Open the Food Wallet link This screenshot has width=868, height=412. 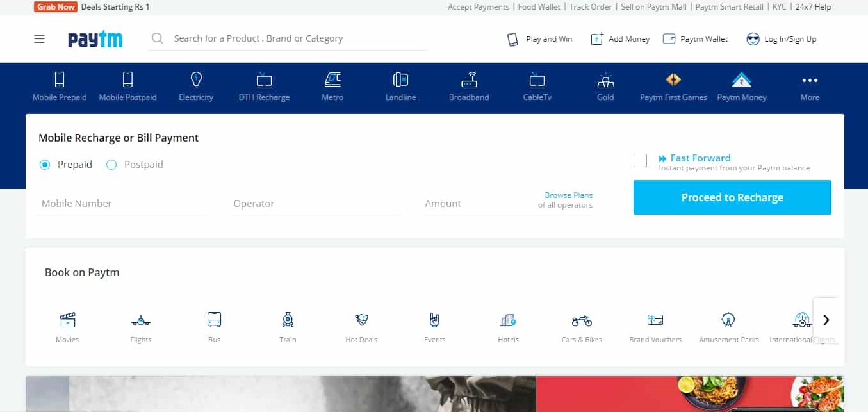(539, 7)
